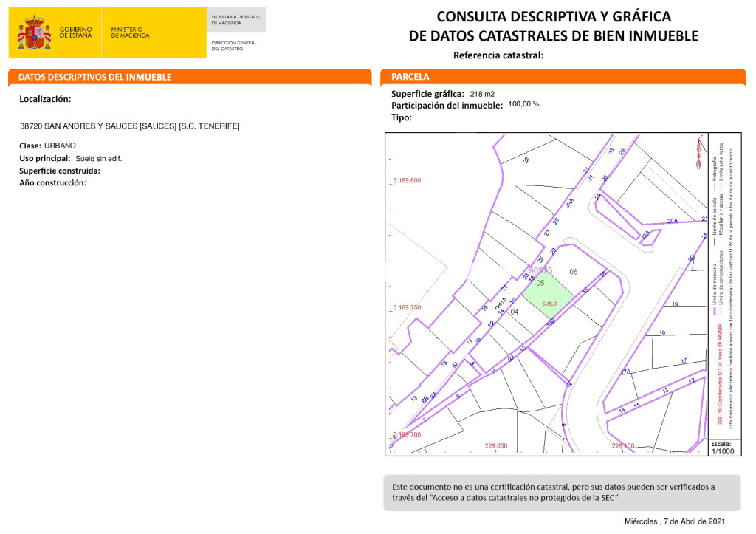Click the SAN ANDRES Y SAUCES address line

pyautogui.click(x=129, y=126)
